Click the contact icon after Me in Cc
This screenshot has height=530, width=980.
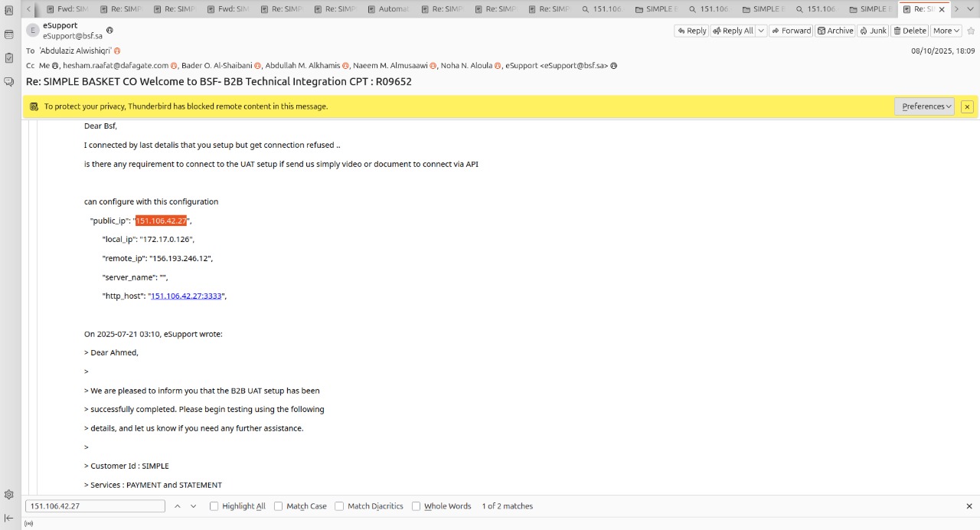pyautogui.click(x=56, y=66)
